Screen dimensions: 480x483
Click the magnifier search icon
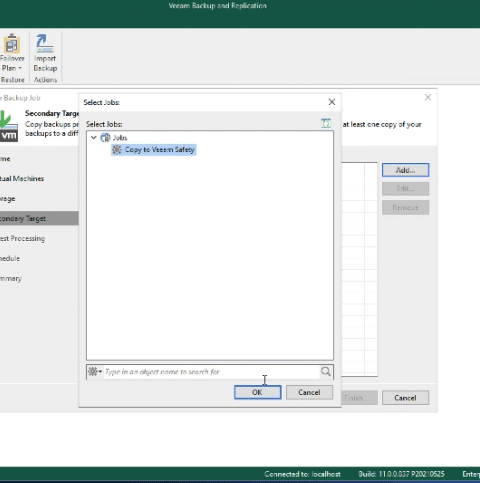pyautogui.click(x=326, y=371)
